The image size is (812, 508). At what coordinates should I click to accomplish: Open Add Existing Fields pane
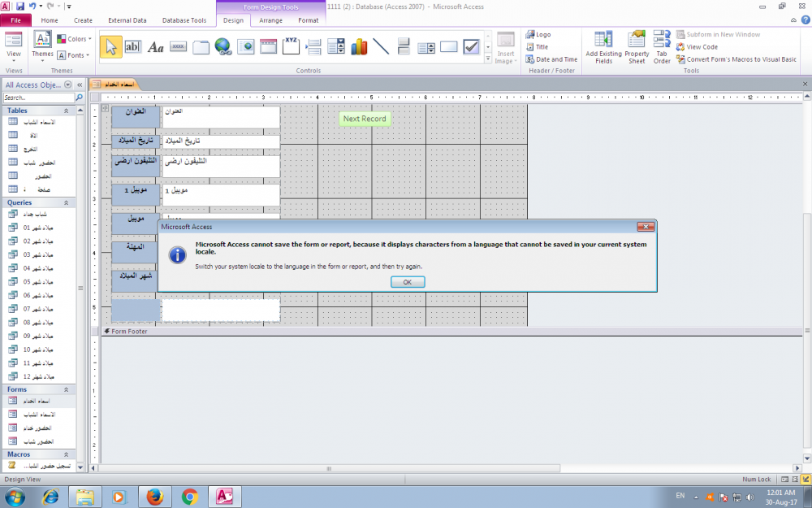click(604, 47)
